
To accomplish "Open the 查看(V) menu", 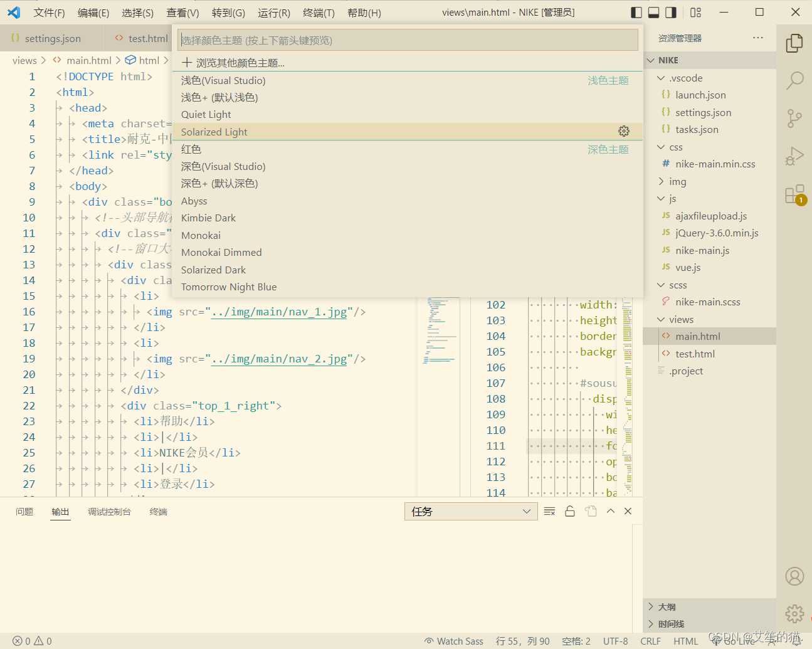I will (182, 13).
